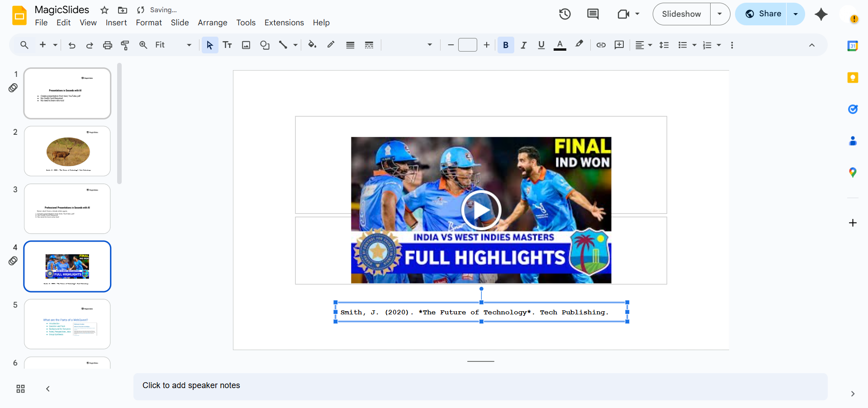
Task: Click the Insert image icon
Action: click(x=246, y=45)
